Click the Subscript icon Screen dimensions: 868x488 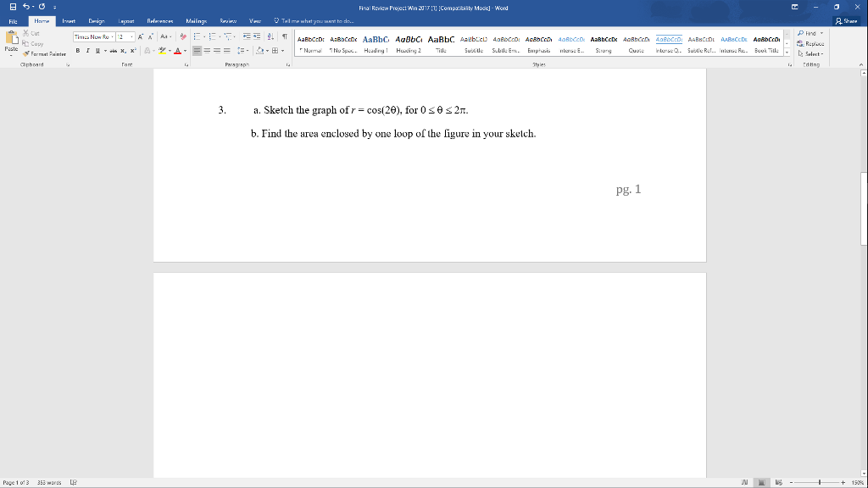pos(123,51)
